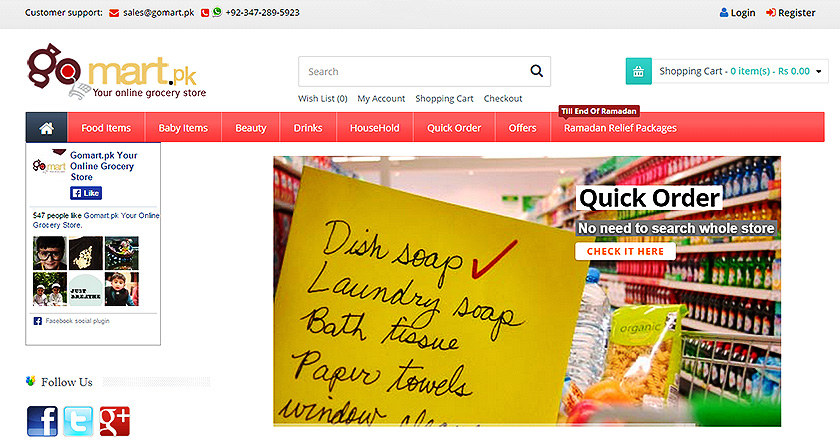This screenshot has height=440, width=840.
Task: Click the Register arrow icon
Action: click(x=771, y=12)
